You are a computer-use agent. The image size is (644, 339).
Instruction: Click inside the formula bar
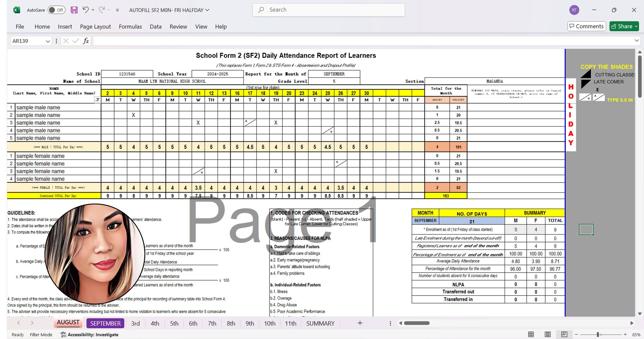point(363,41)
